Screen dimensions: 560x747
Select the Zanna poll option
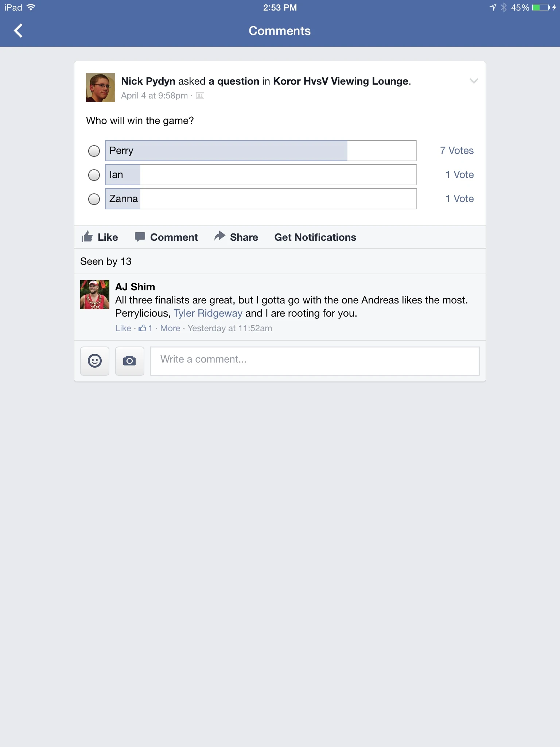click(x=94, y=199)
